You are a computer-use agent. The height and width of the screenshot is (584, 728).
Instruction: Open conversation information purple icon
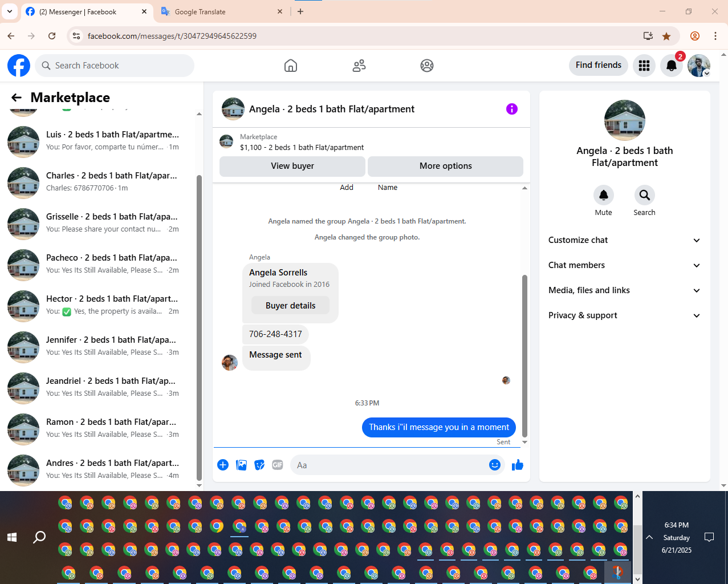pos(512,109)
